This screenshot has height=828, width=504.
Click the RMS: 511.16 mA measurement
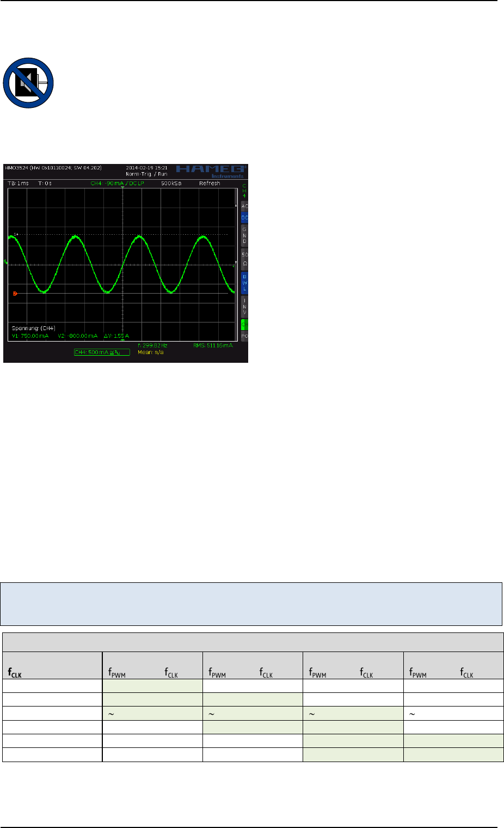pyautogui.click(x=213, y=345)
